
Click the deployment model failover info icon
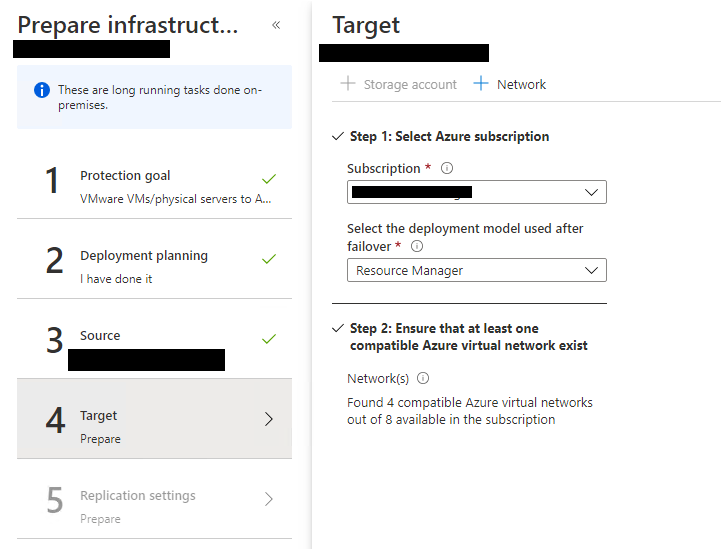417,246
